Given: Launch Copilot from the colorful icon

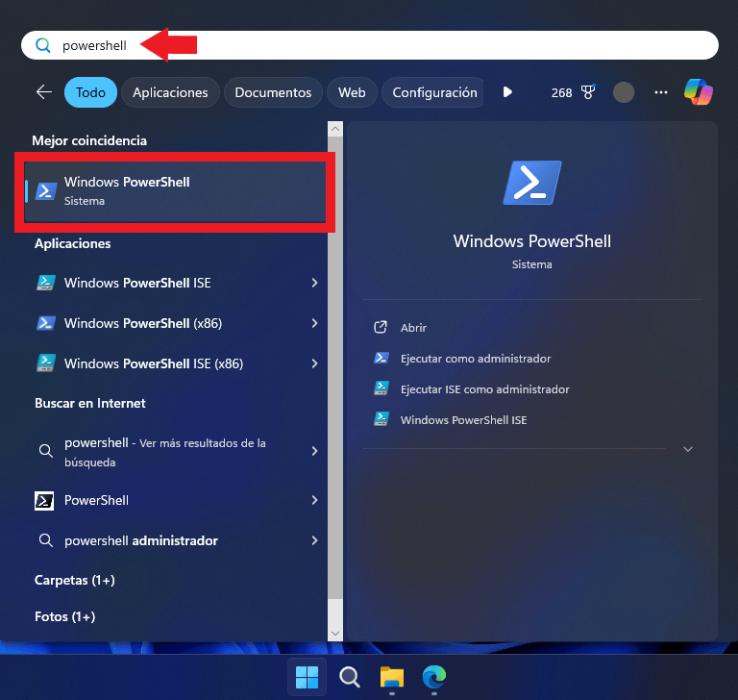Looking at the screenshot, I should pos(699,92).
